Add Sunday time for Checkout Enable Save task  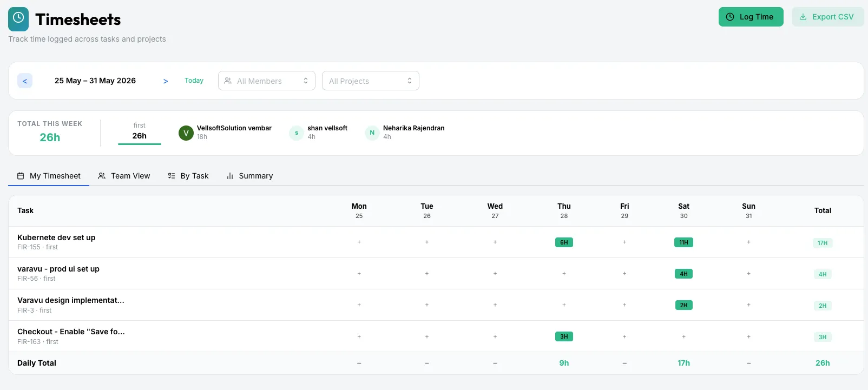click(x=749, y=336)
